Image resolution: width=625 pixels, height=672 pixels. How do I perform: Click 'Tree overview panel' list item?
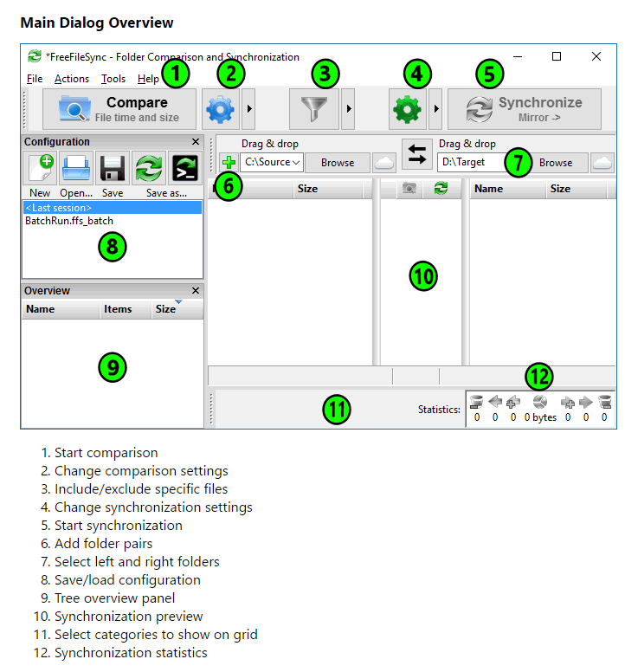114,598
